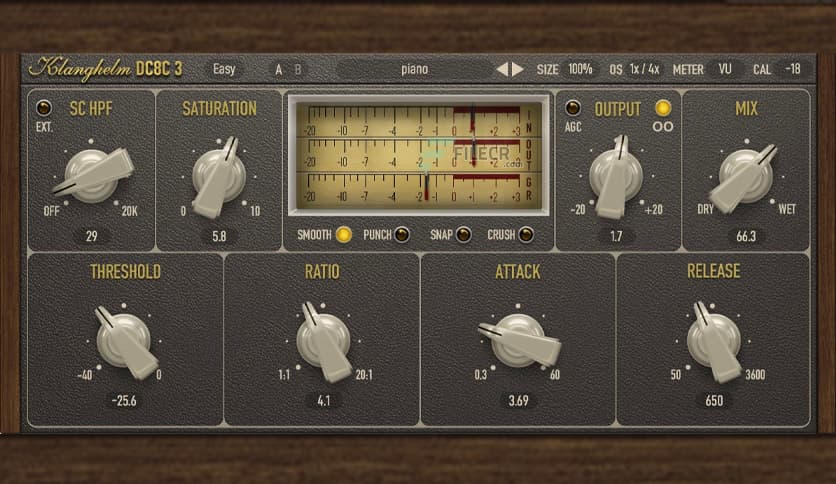The width and height of the screenshot is (836, 484).
Task: Click the SATURATION label
Action: click(219, 109)
